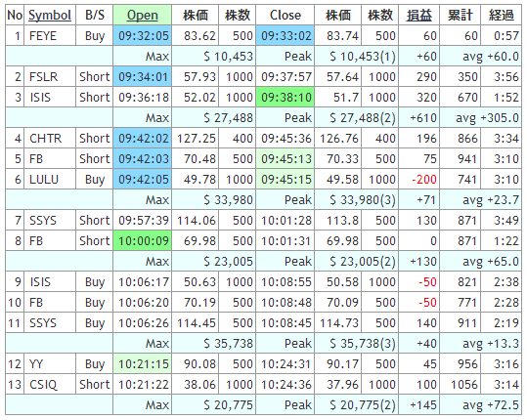Click close time 09:45:15
The height and width of the screenshot is (420, 527).
click(x=285, y=180)
